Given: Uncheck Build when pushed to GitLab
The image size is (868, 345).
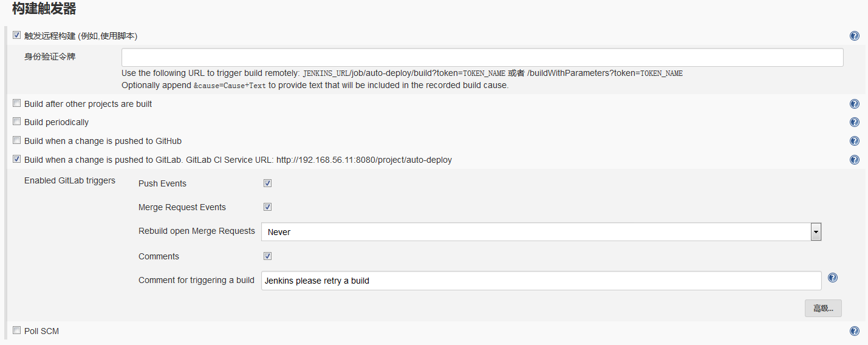Looking at the screenshot, I should pos(16,159).
